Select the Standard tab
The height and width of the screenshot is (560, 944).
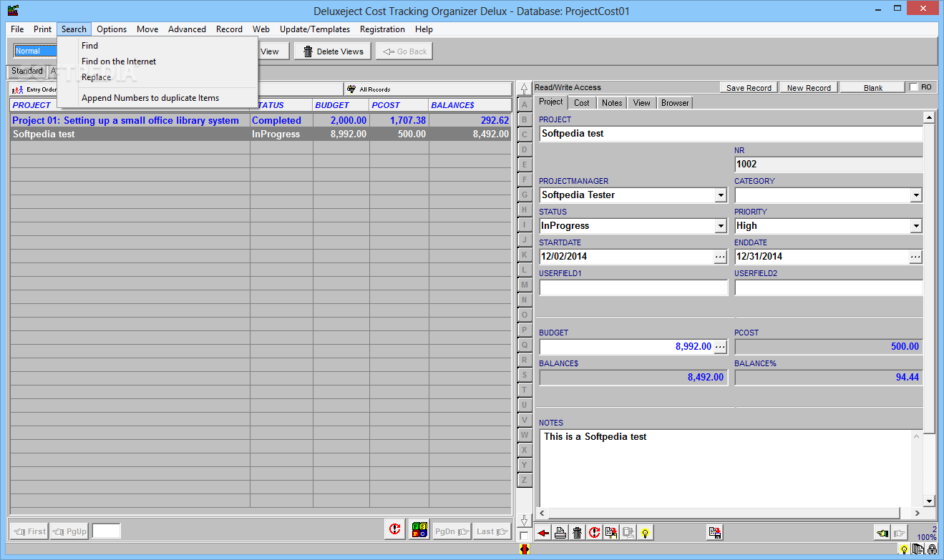tap(27, 72)
